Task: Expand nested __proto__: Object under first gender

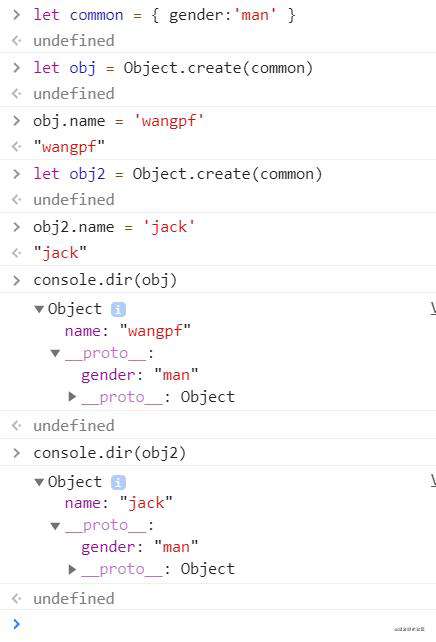Action: (72, 397)
